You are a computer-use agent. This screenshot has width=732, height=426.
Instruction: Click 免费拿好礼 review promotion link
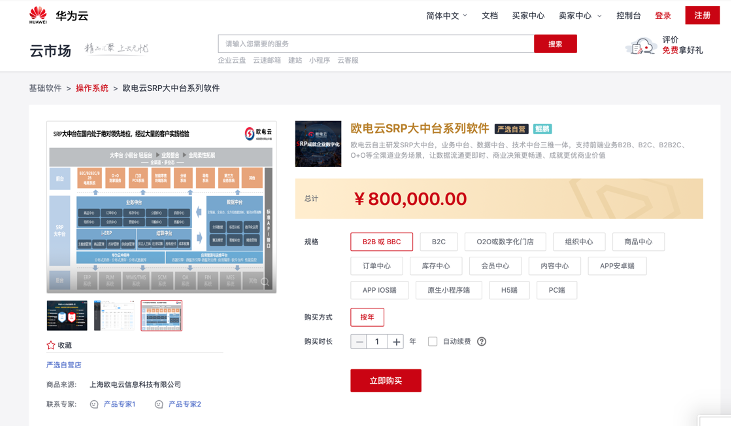(682, 50)
